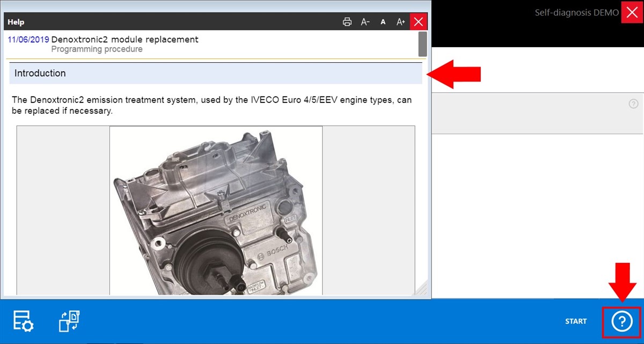This screenshot has width=644, height=344.
Task: Increase Help text size with A+
Action: pyautogui.click(x=400, y=22)
